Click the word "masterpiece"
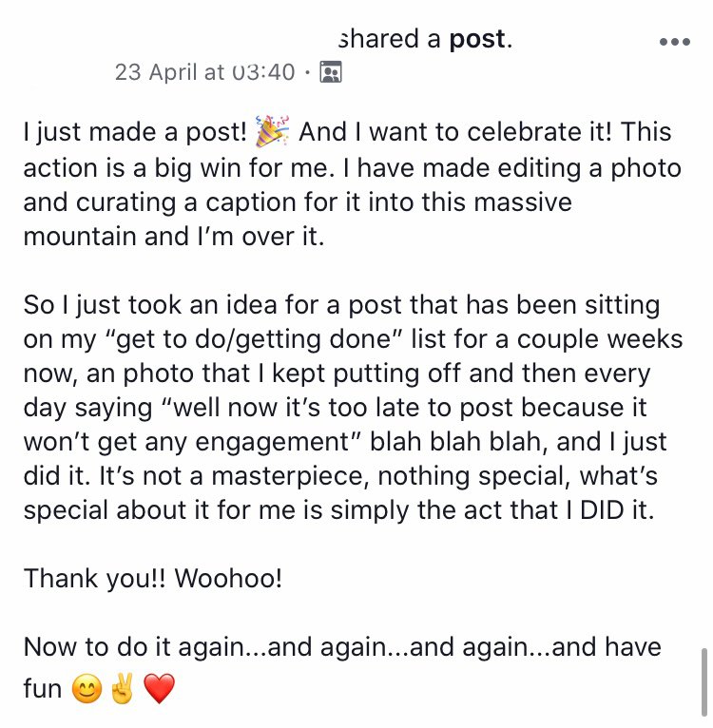The height and width of the screenshot is (728, 713). pos(290,476)
